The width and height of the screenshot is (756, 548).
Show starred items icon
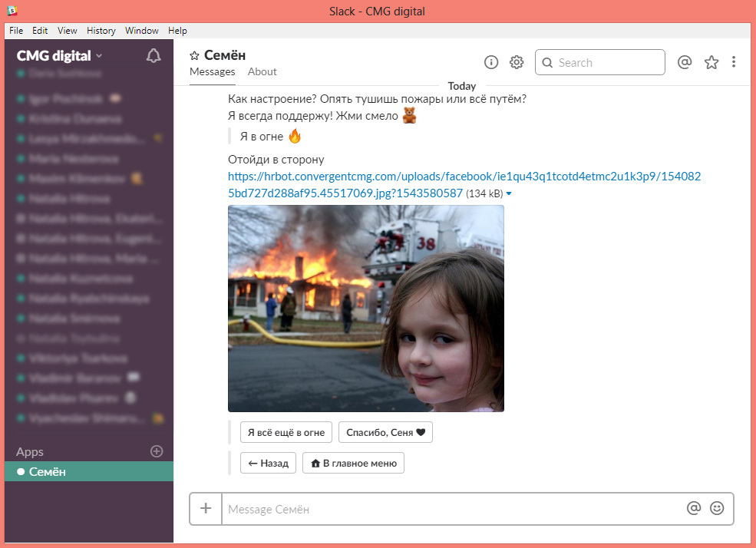click(x=711, y=62)
